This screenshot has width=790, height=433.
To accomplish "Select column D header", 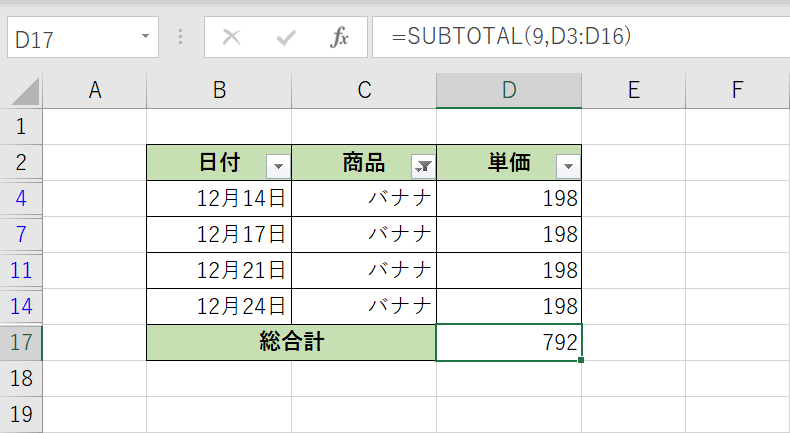I will 509,91.
